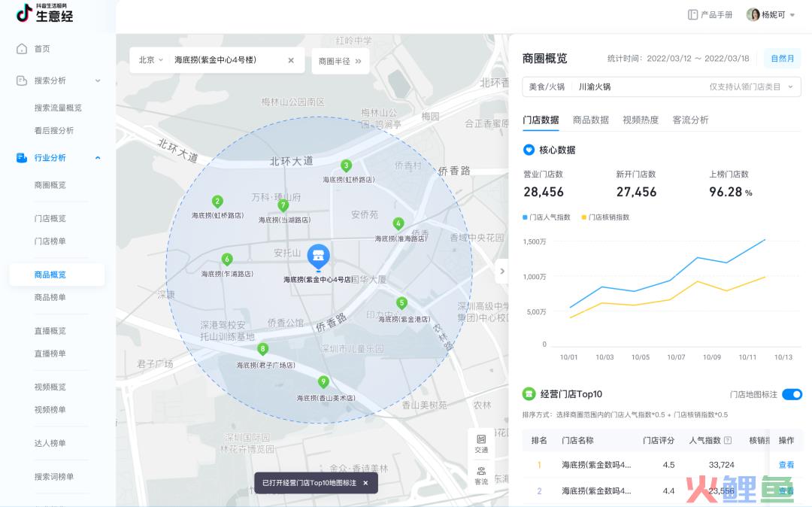This screenshot has width=812, height=507.
Task: Go to 首页 via the home icon
Action: click(22, 49)
